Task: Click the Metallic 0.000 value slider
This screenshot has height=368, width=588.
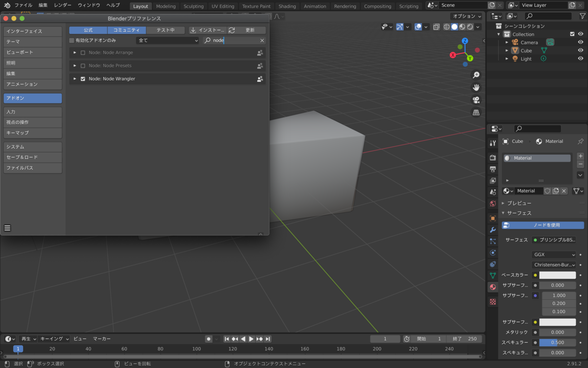Action: (558, 332)
